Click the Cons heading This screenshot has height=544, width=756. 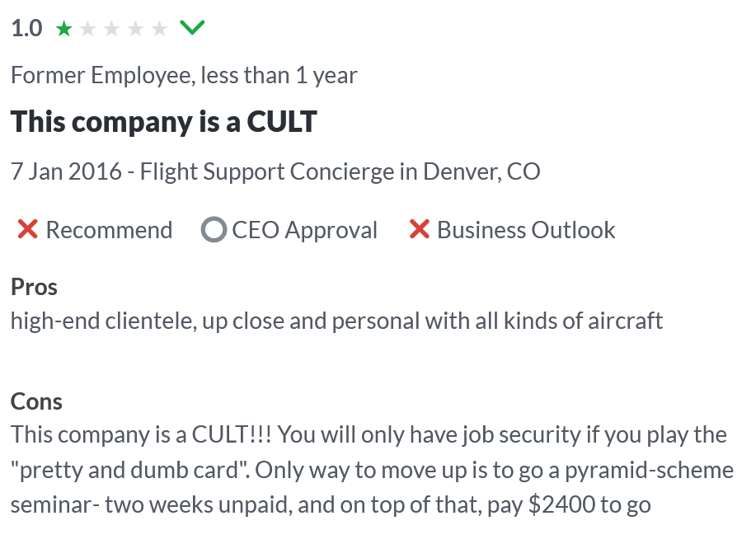pos(36,401)
